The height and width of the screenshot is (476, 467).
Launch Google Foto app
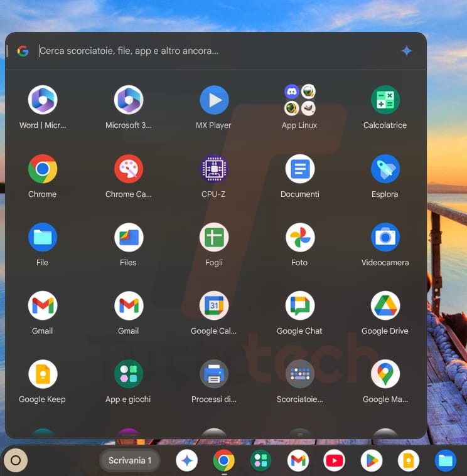299,238
